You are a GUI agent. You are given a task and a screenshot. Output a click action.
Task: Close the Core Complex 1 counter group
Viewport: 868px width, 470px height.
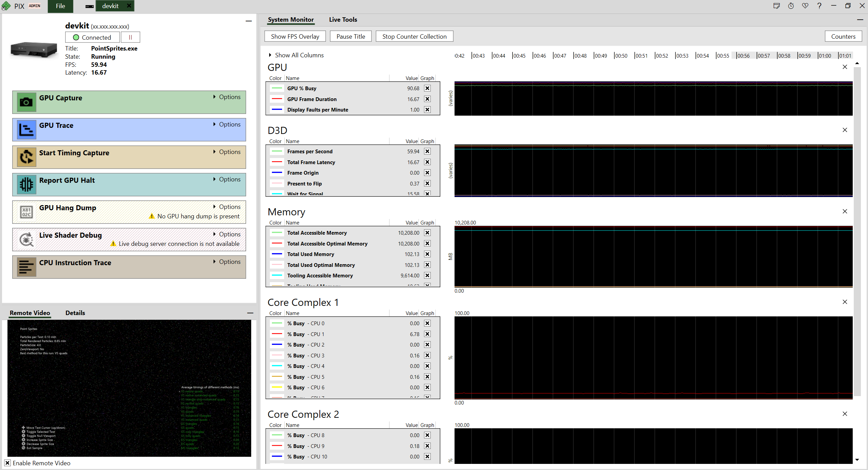tap(845, 302)
